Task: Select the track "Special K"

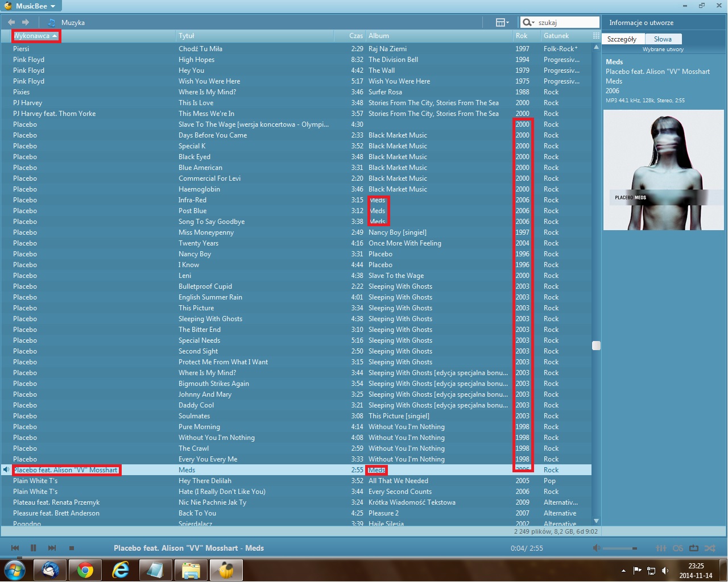Action: point(192,146)
